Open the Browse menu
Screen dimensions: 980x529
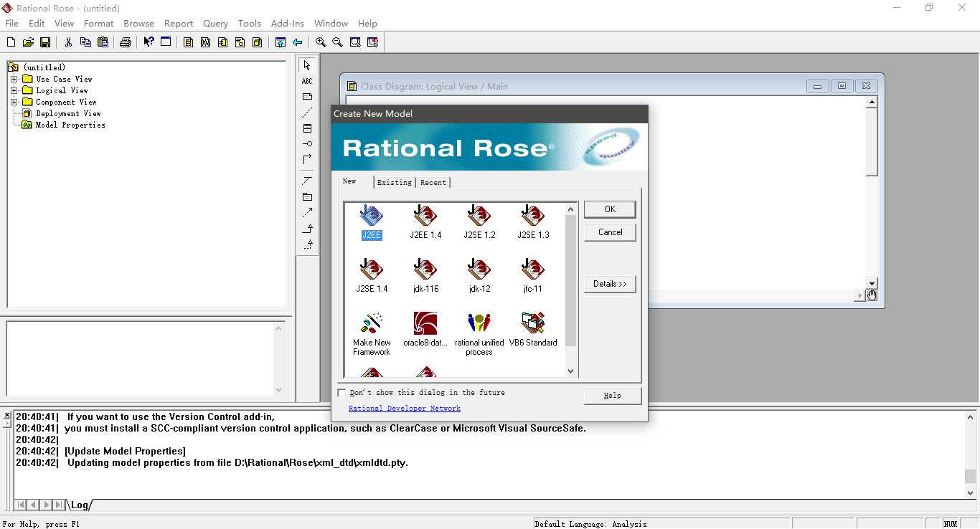pos(138,23)
